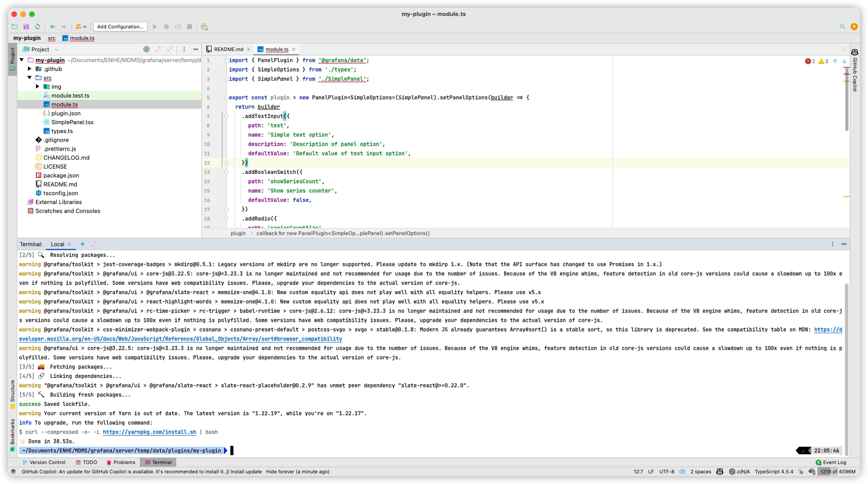
Task: Click the warnings count indicator
Action: click(x=823, y=61)
